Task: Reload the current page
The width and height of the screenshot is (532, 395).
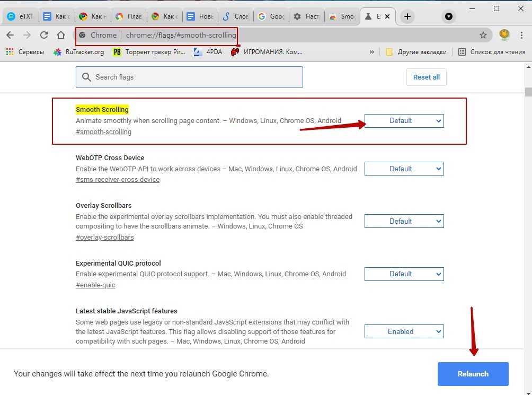Action: pos(44,35)
